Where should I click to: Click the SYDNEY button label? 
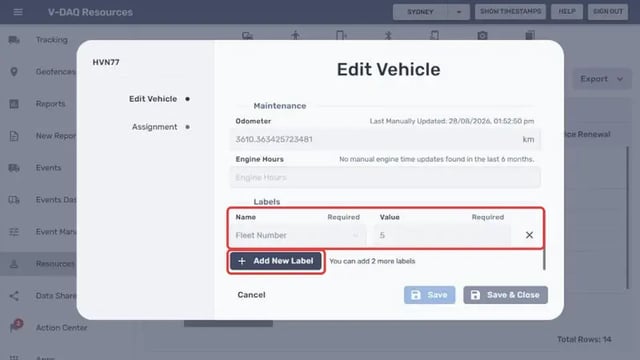(420, 12)
